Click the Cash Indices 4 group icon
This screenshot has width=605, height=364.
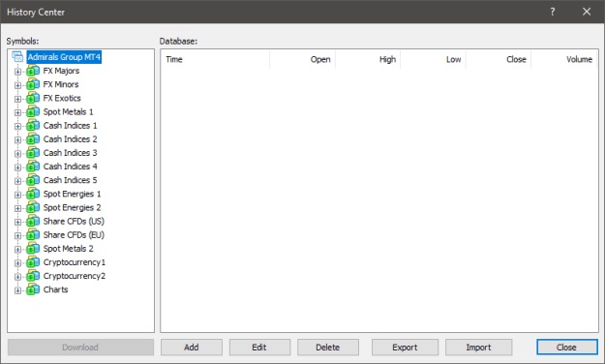pos(33,167)
